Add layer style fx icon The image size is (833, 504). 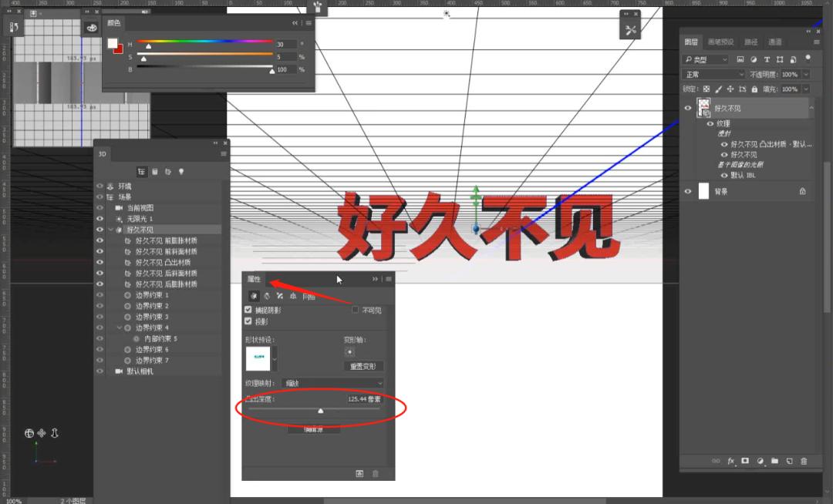click(x=731, y=461)
